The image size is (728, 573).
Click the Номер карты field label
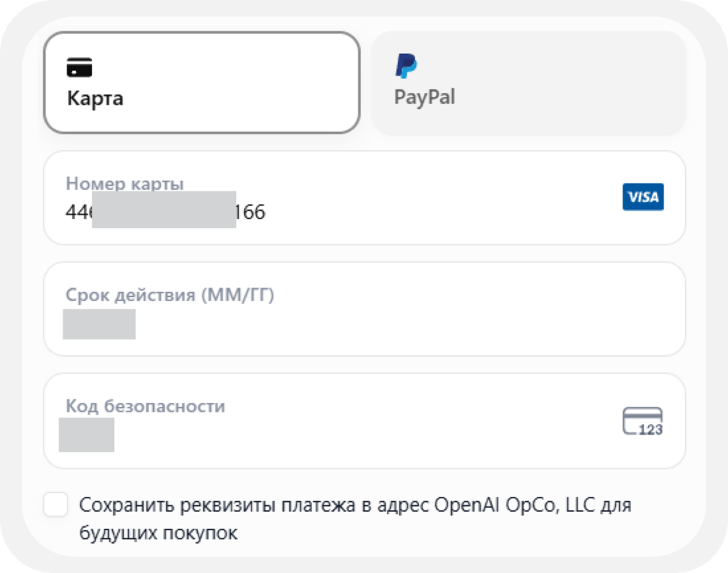coord(124,183)
